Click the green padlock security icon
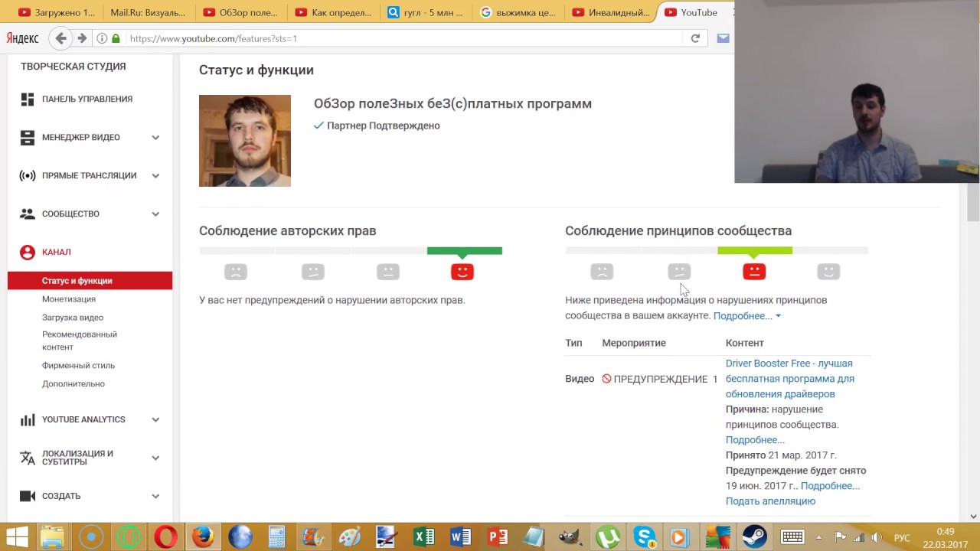Screen dimensions: 980x551 click(x=116, y=38)
